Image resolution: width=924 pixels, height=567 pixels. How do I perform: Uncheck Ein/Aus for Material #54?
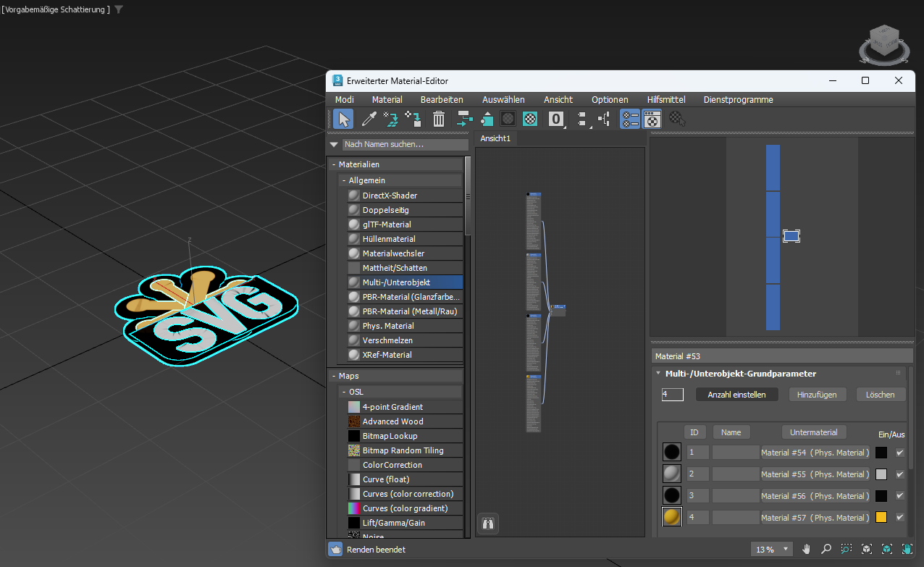pos(900,453)
